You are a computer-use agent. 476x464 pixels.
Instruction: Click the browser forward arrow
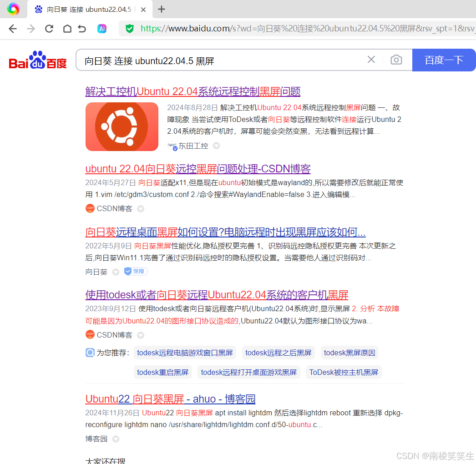click(31, 29)
